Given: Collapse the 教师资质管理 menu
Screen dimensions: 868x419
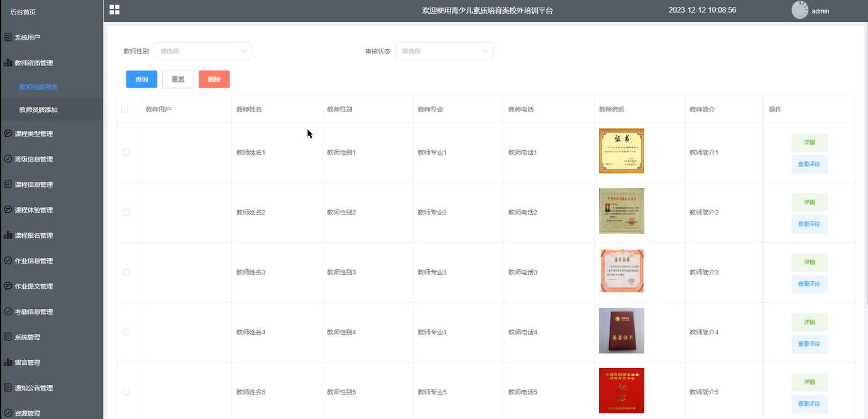Looking at the screenshot, I should [x=52, y=63].
